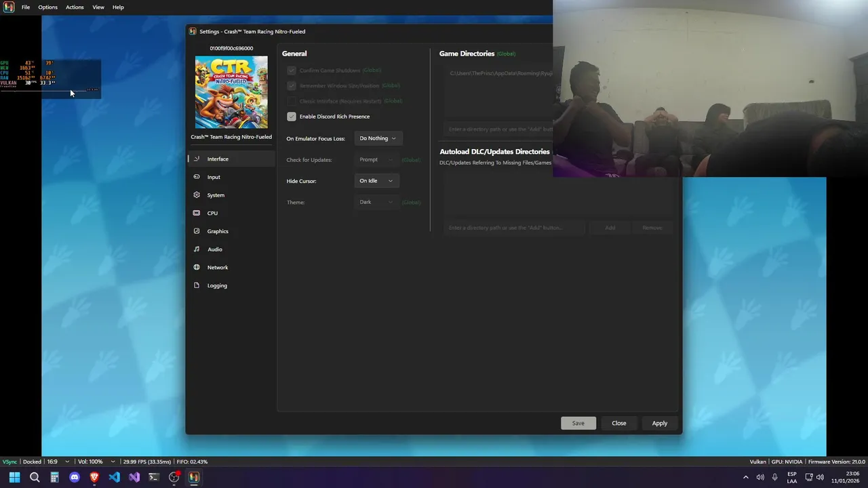Open the Terminal from the taskbar

(154, 477)
